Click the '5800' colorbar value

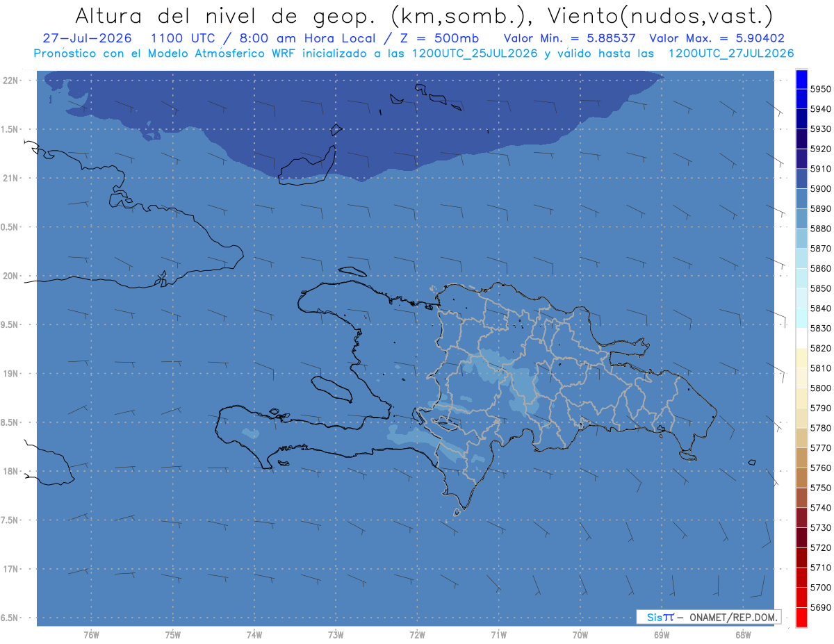click(821, 388)
